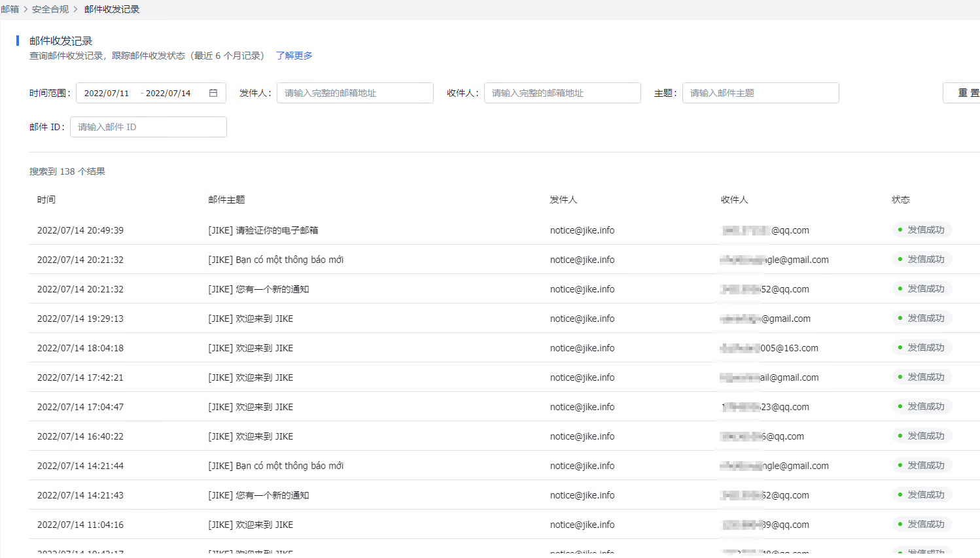
Task: Focus the 收件人 email address field
Action: (x=563, y=93)
